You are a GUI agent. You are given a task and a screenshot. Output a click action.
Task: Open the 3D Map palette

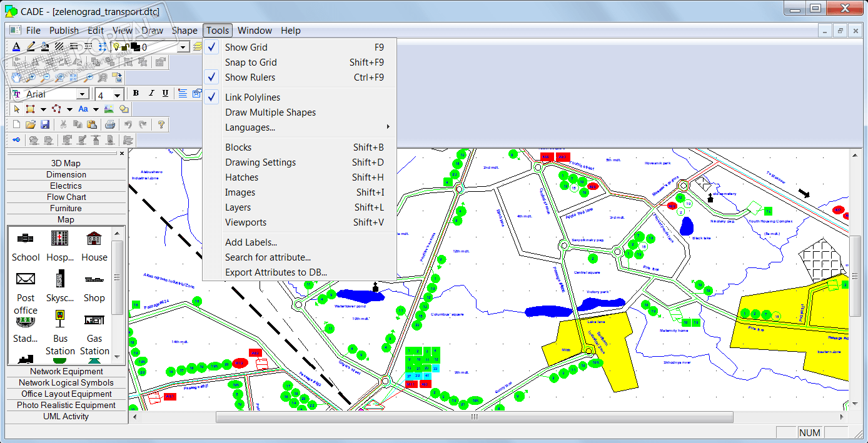coord(66,164)
